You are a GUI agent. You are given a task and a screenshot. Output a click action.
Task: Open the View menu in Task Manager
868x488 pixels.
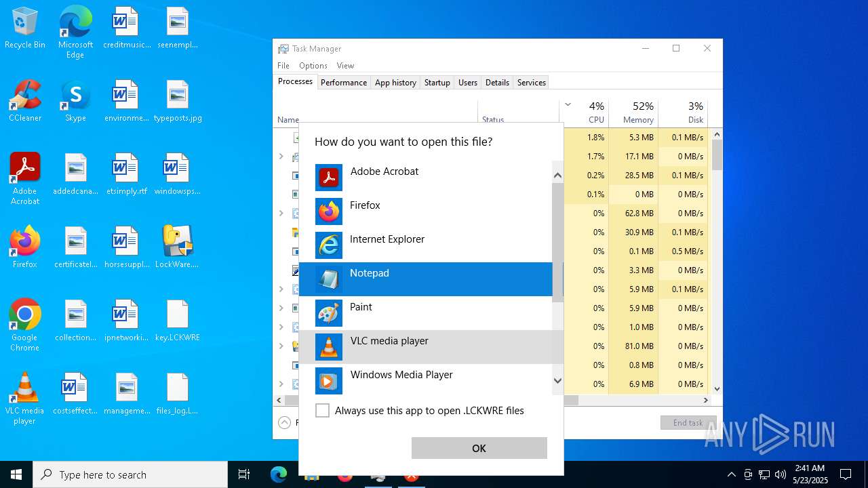click(345, 66)
